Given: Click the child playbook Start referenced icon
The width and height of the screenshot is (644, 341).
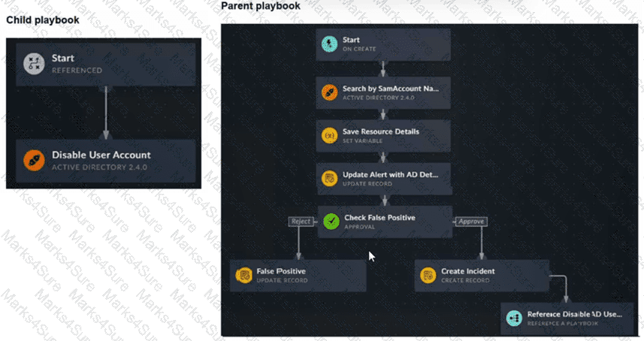Looking at the screenshot, I should (x=34, y=64).
